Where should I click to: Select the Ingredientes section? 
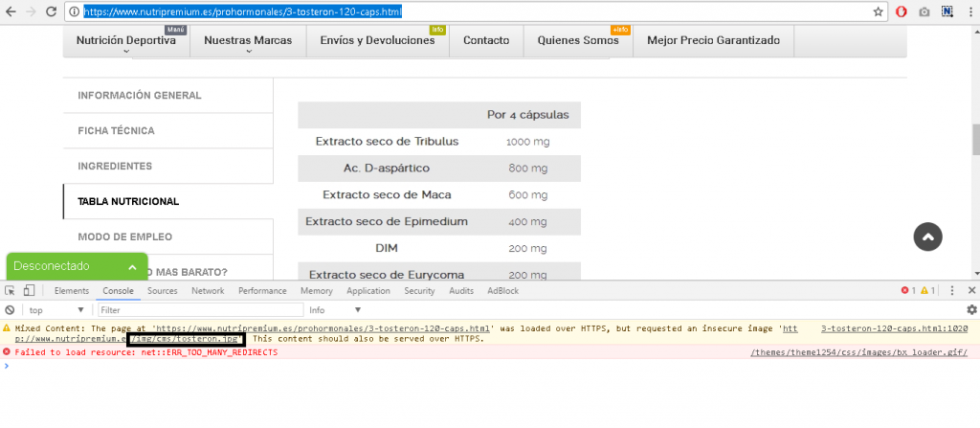[x=168, y=167]
